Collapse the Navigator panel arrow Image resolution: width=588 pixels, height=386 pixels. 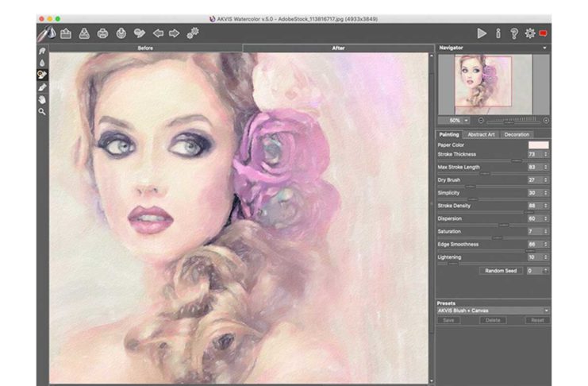(x=545, y=48)
